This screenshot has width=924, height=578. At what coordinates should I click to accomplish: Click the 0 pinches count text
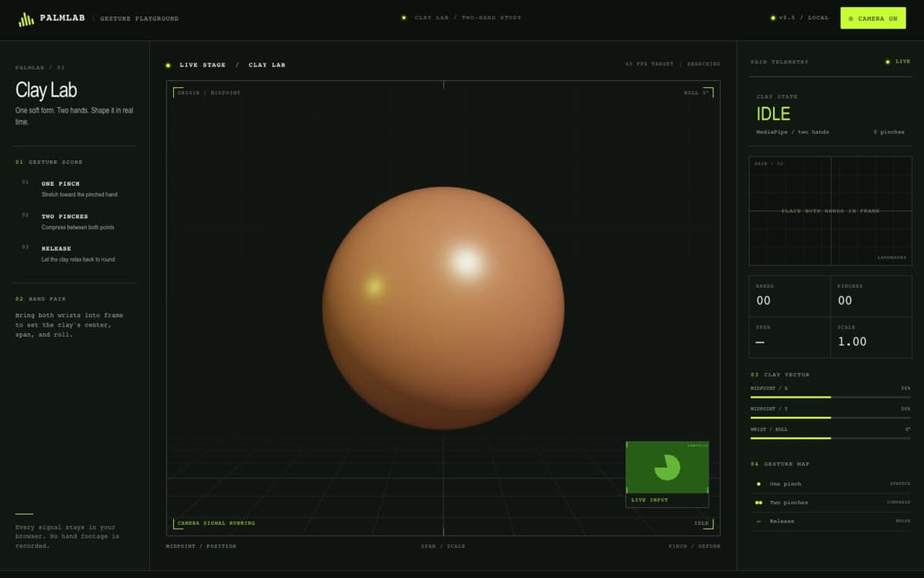click(889, 133)
